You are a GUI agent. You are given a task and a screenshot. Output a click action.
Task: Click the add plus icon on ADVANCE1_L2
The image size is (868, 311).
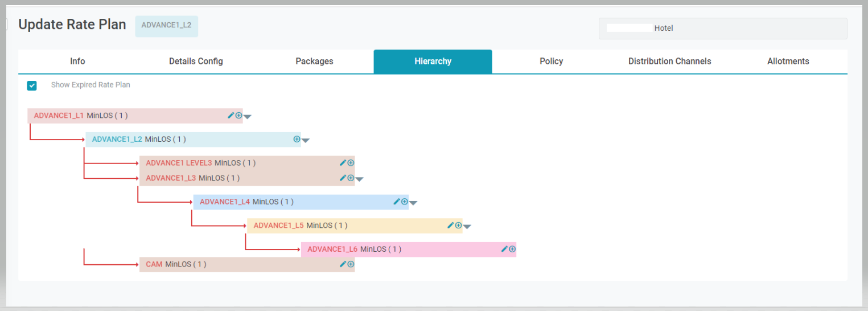(x=297, y=139)
